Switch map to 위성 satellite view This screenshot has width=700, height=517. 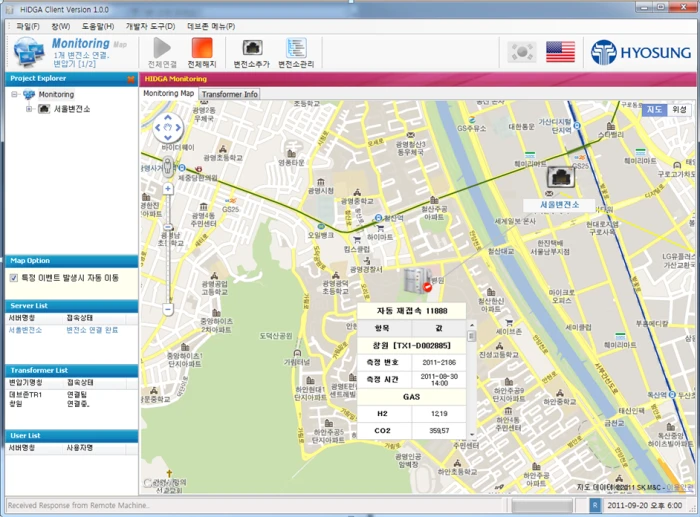[x=679, y=109]
